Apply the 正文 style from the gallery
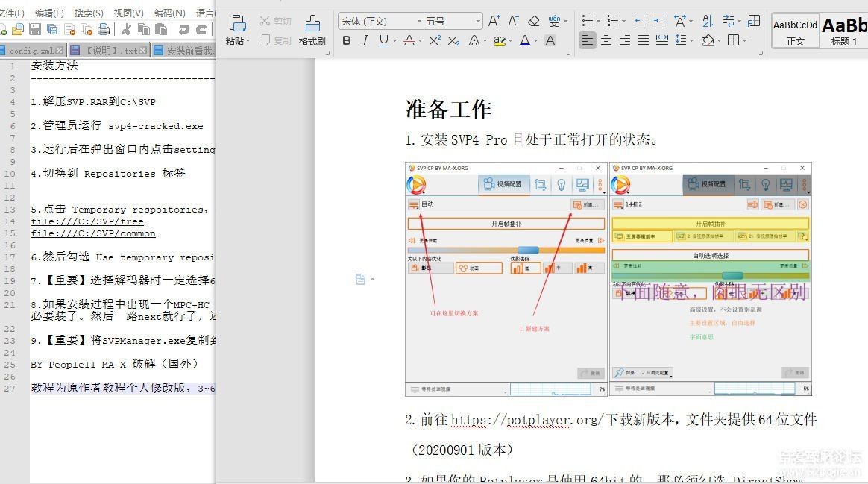The width and height of the screenshot is (868, 484). tap(795, 31)
